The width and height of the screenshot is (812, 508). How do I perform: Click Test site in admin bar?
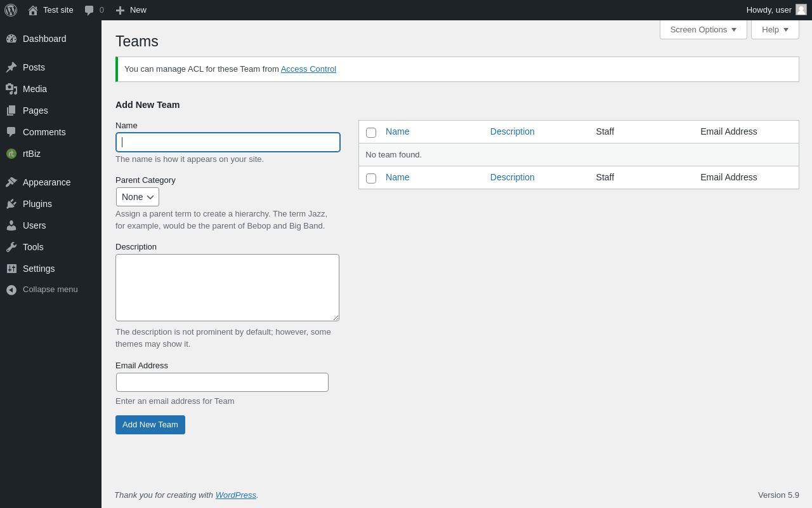(58, 10)
